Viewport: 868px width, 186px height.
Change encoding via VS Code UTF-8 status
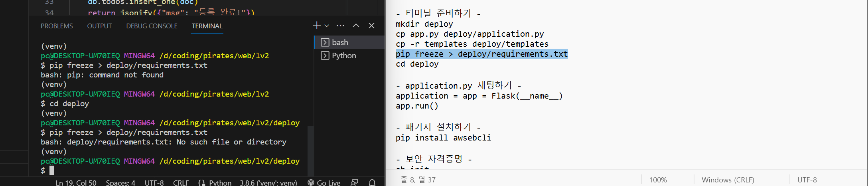tap(154, 182)
